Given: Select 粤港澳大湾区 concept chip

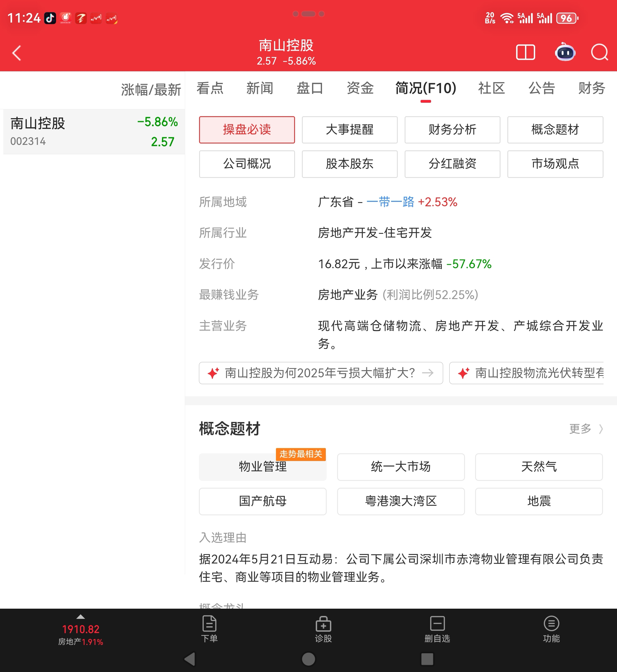Looking at the screenshot, I should coord(401,501).
